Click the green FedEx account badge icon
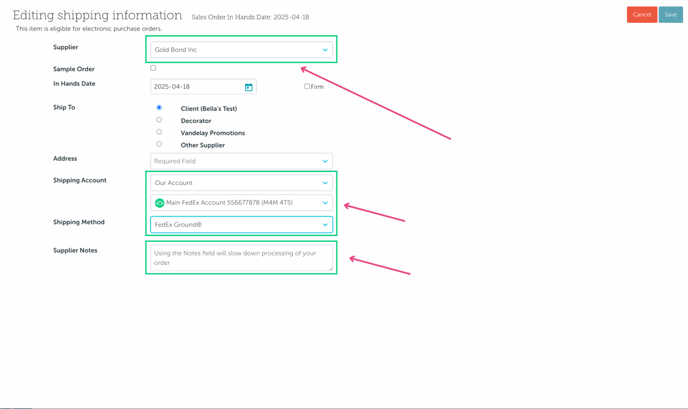The height and width of the screenshot is (409, 688). (159, 203)
